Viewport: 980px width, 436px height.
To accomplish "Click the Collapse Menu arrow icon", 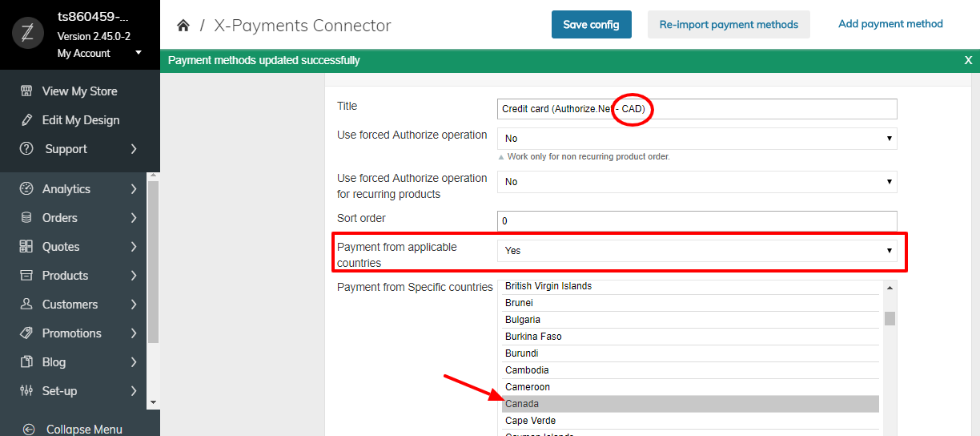I will 29,430.
